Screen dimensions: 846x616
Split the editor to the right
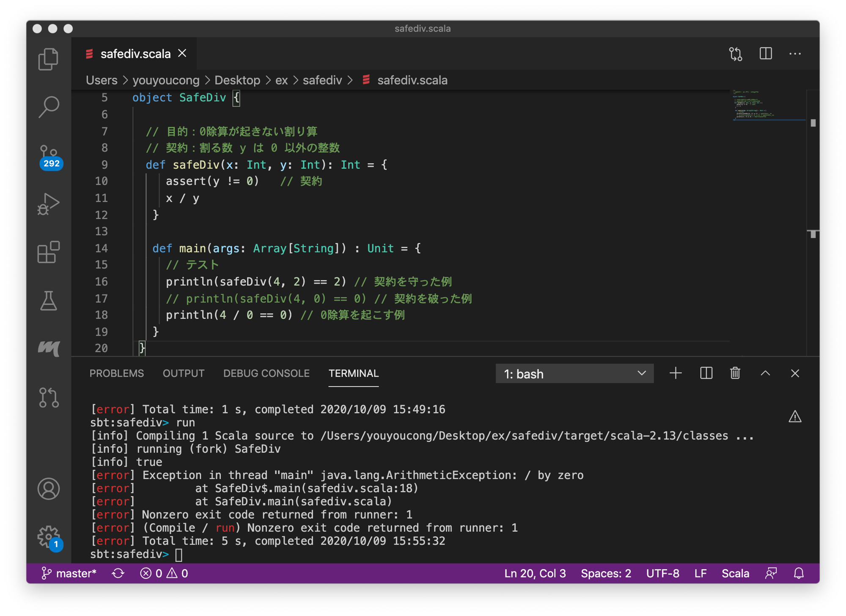766,54
